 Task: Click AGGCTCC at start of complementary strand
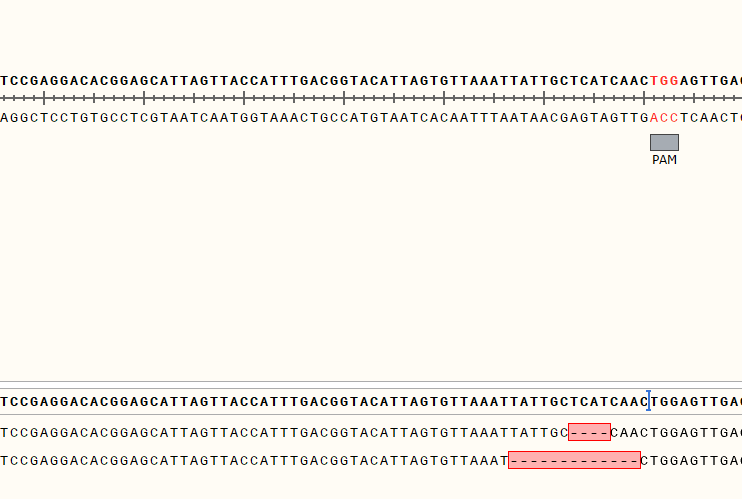click(x=35, y=117)
